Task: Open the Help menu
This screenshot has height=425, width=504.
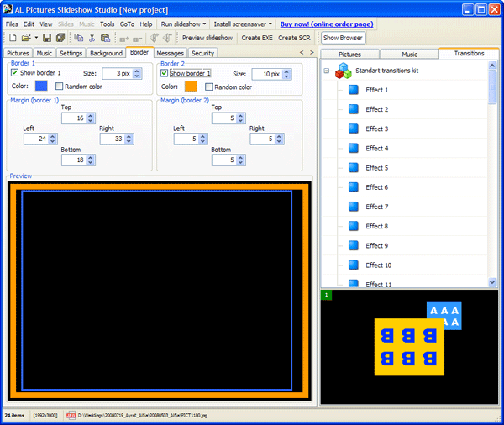Action: point(146,24)
